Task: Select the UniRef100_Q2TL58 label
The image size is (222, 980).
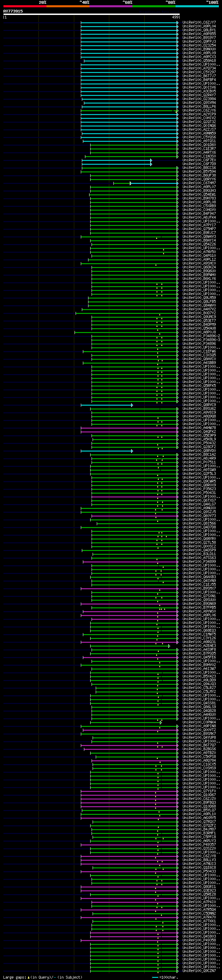Action: 199,543
